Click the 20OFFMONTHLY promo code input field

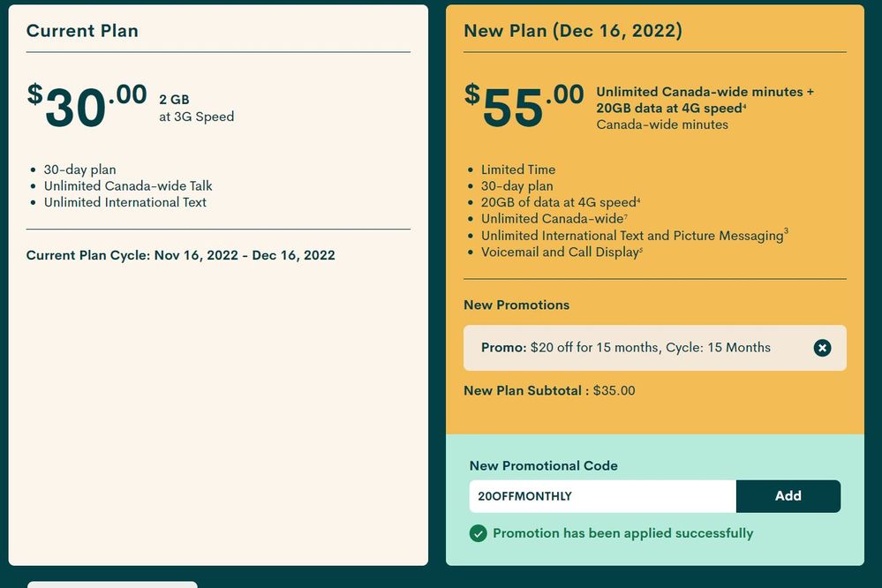coord(602,496)
